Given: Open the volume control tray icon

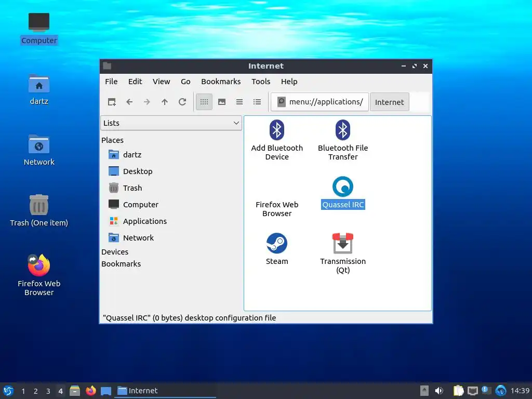Looking at the screenshot, I should pyautogui.click(x=439, y=391).
